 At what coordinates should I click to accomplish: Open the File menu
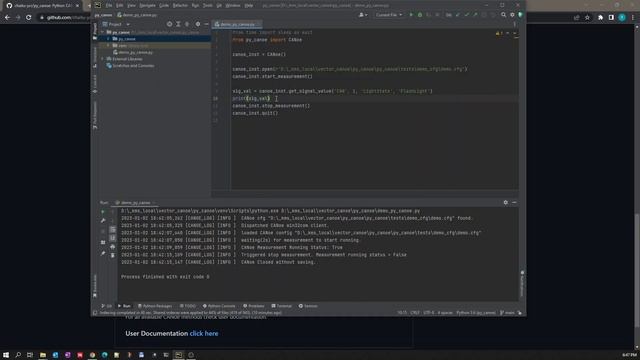[x=109, y=5]
